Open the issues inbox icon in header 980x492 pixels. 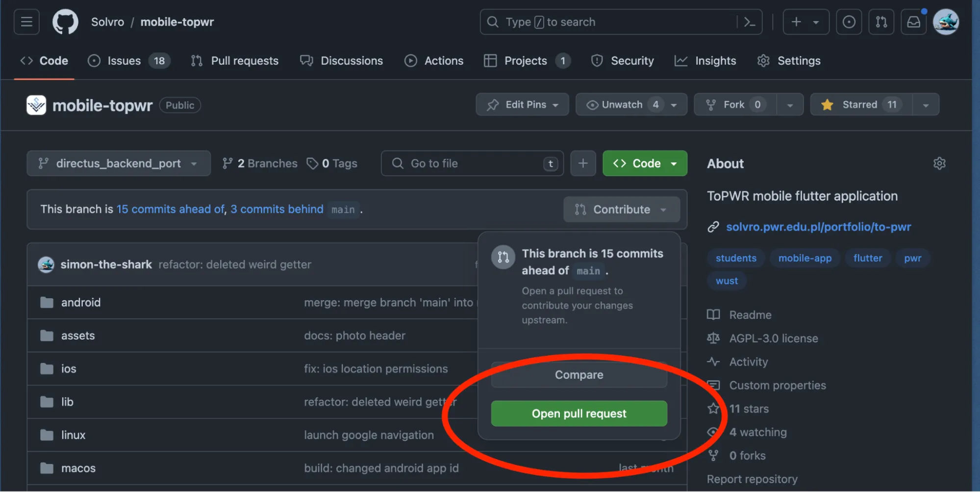coord(849,22)
